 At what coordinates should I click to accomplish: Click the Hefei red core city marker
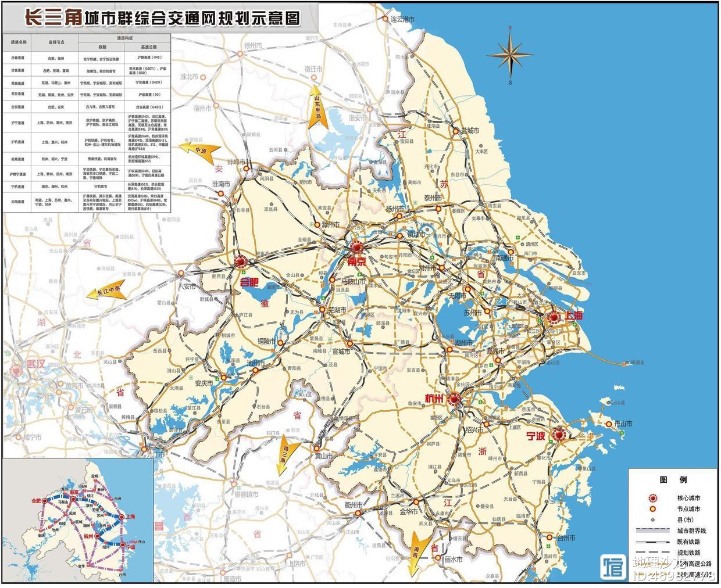click(242, 262)
